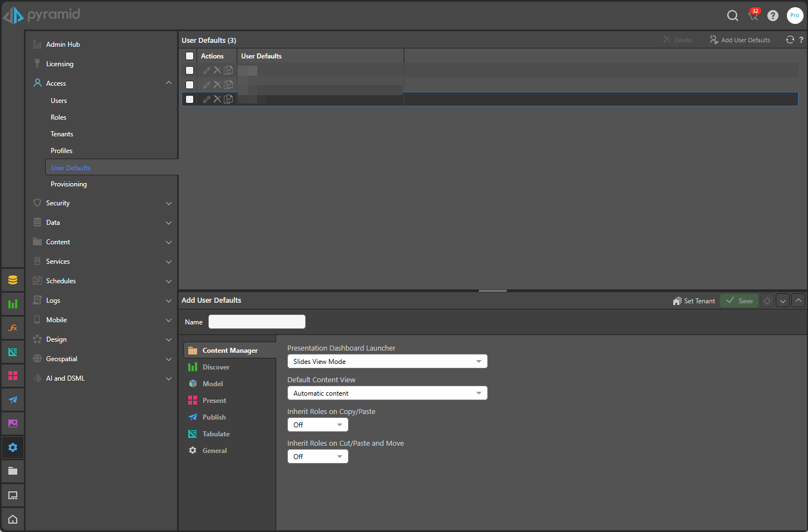Click the Add User Defaults button
The width and height of the screenshot is (808, 532).
pyautogui.click(x=740, y=40)
